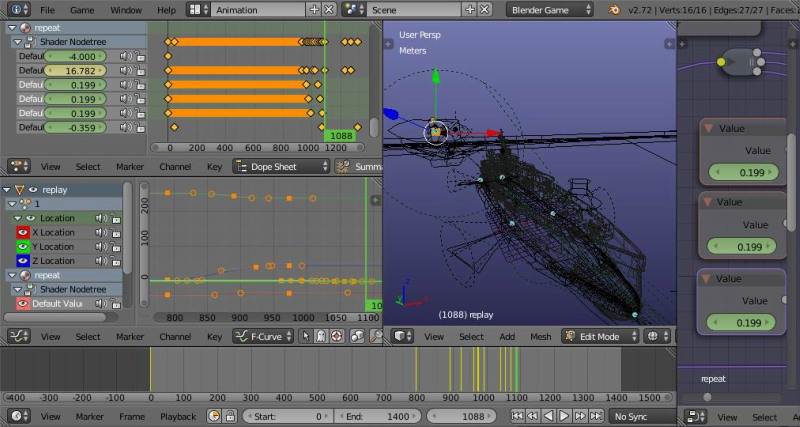Click the Timeline editor type icon
Screen dimensions: 800x427
pos(14,416)
